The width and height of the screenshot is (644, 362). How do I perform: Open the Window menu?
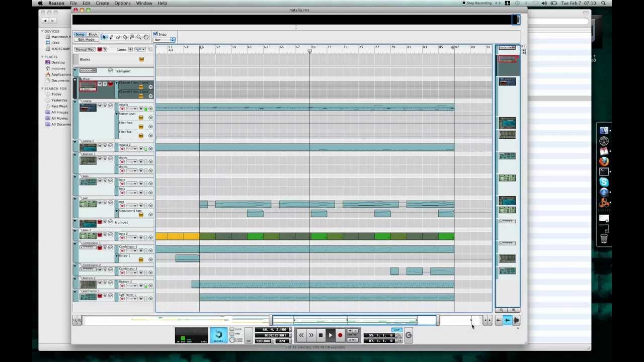(x=144, y=3)
